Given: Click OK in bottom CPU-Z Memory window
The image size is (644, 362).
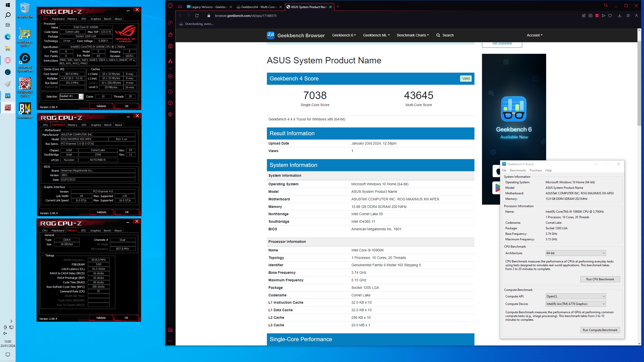Looking at the screenshot, I should (x=126, y=318).
